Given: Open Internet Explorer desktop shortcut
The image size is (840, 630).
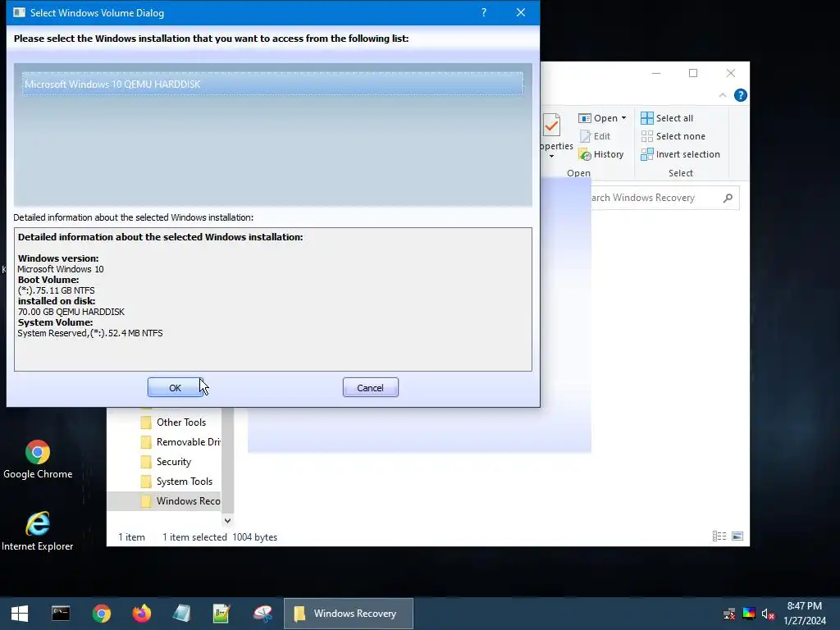Looking at the screenshot, I should coord(38,532).
